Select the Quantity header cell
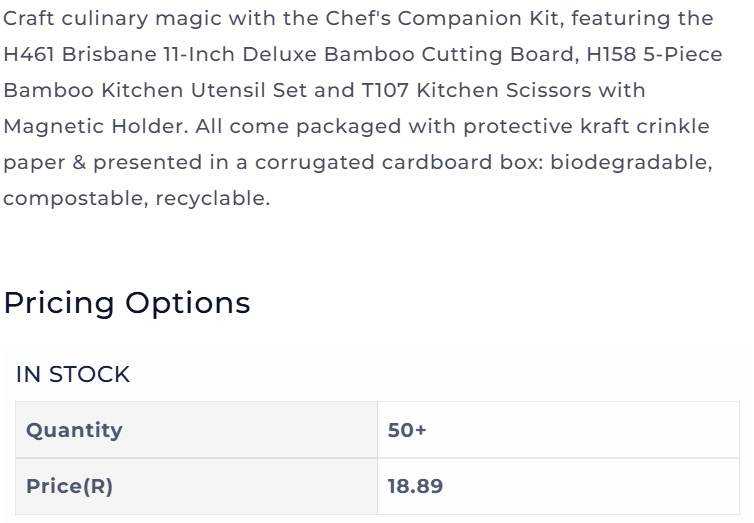Image resolution: width=754 pixels, height=523 pixels. click(x=196, y=430)
